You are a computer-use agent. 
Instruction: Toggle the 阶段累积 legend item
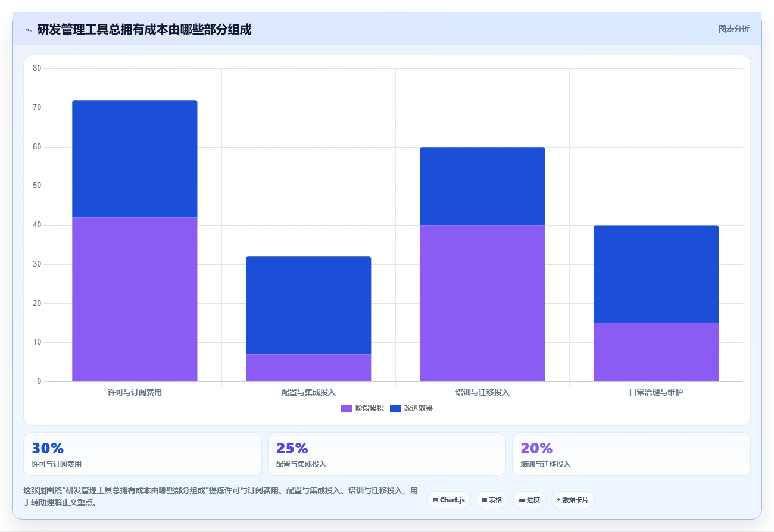362,408
